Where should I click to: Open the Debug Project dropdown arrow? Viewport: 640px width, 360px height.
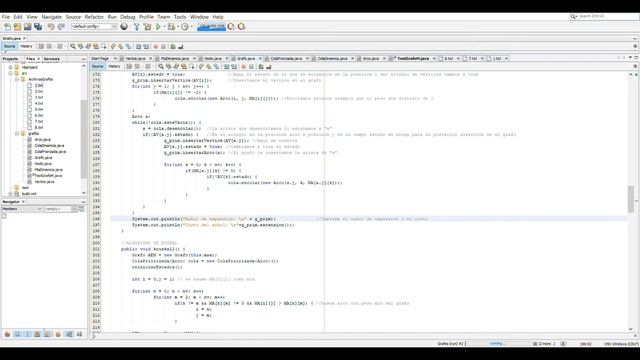(178, 27)
